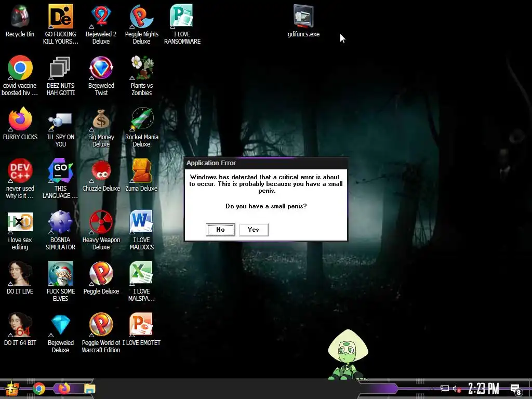The width and height of the screenshot is (532, 399).
Task: Click the network icon in system tray
Action: pos(445,389)
